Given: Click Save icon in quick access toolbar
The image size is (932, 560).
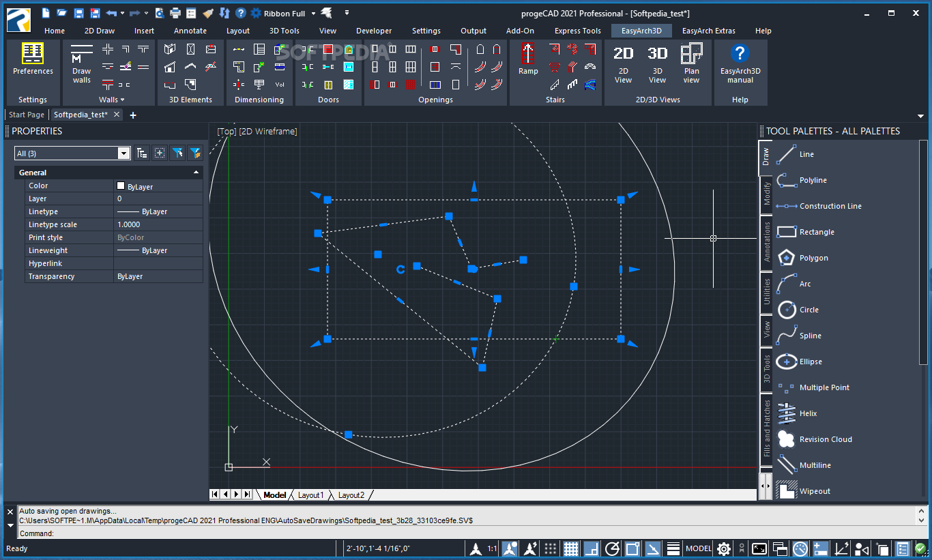Looking at the screenshot, I should click(x=78, y=13).
